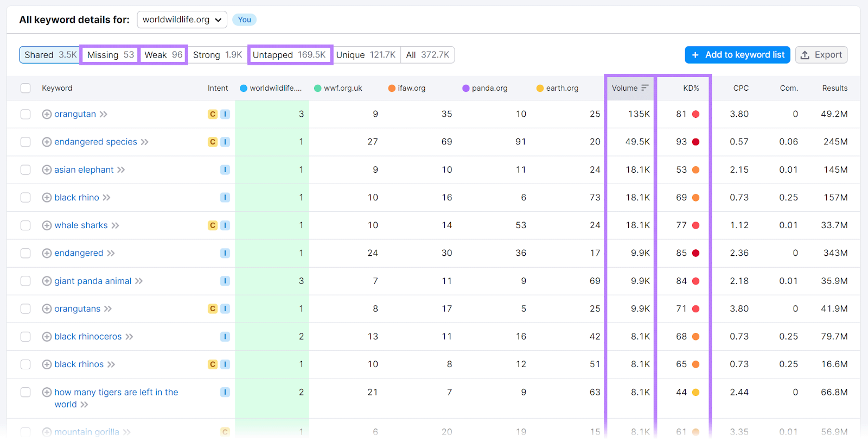Select the black rhinoceros row checkbox
The height and width of the screenshot is (441, 868).
pos(25,337)
